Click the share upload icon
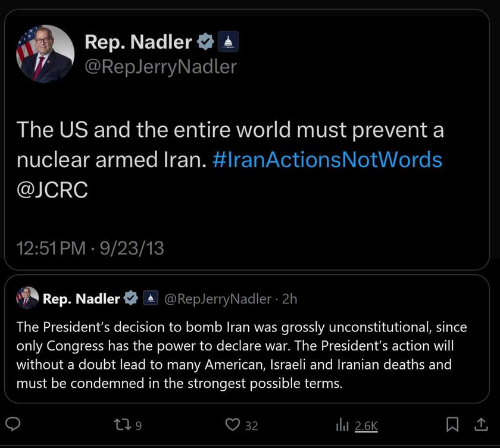Image resolution: width=500 pixels, height=448 pixels. click(481, 424)
